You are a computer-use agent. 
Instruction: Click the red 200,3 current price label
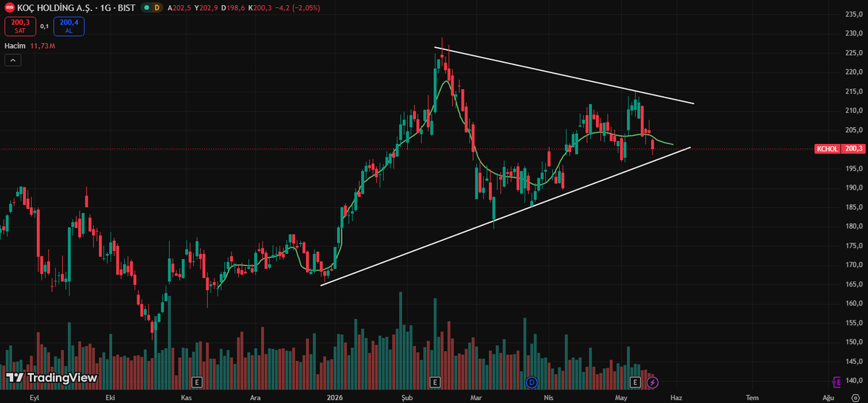click(853, 149)
